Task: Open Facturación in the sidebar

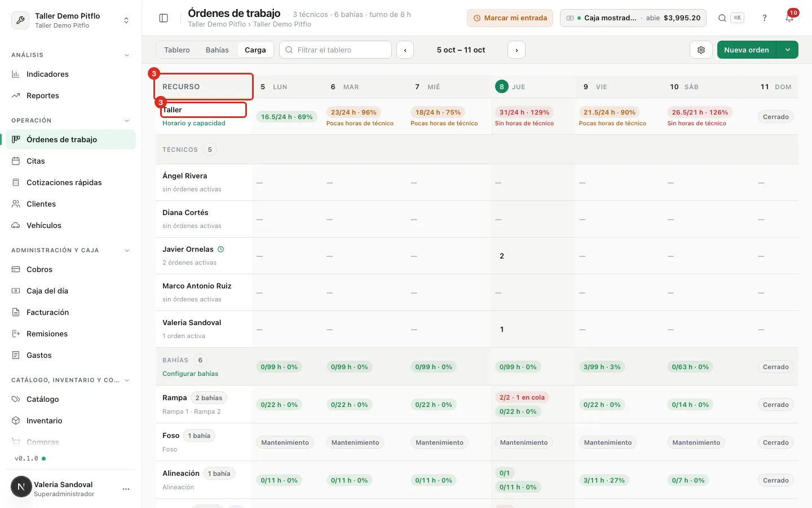Action: pyautogui.click(x=71, y=312)
